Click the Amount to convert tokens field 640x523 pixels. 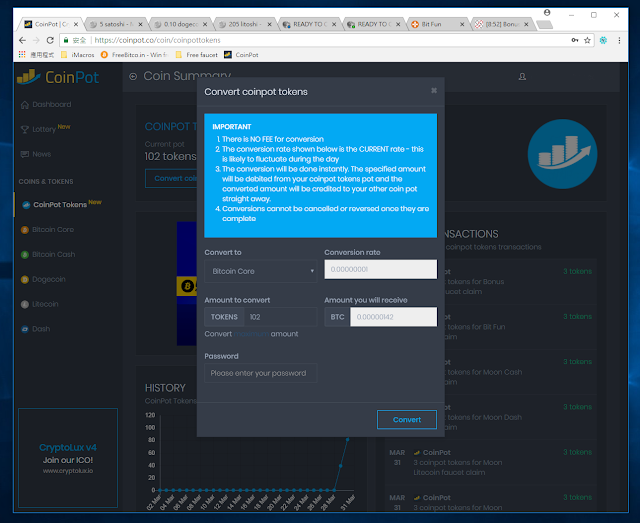280,317
